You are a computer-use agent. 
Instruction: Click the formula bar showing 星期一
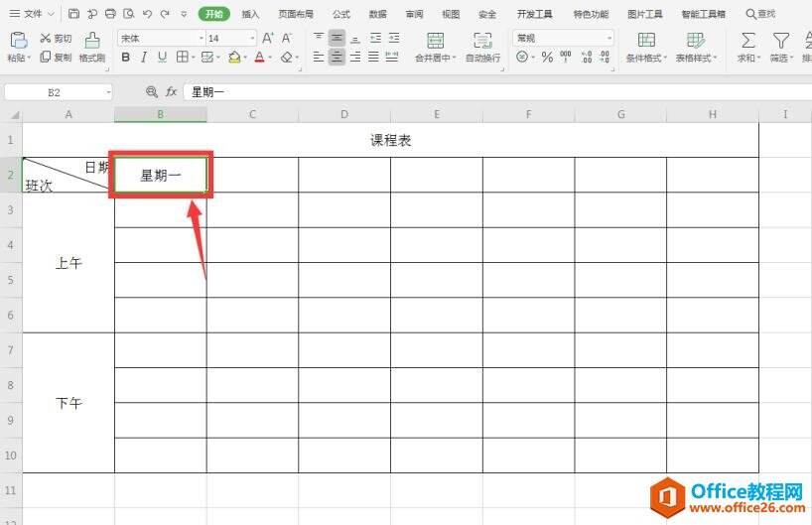(497, 92)
